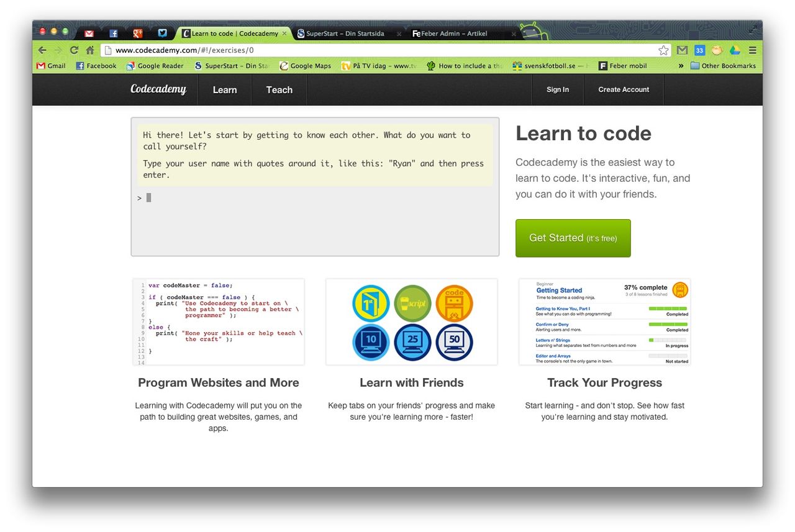Open the Gmail extension icon in toolbar
795x532 pixels.
pyautogui.click(x=682, y=50)
